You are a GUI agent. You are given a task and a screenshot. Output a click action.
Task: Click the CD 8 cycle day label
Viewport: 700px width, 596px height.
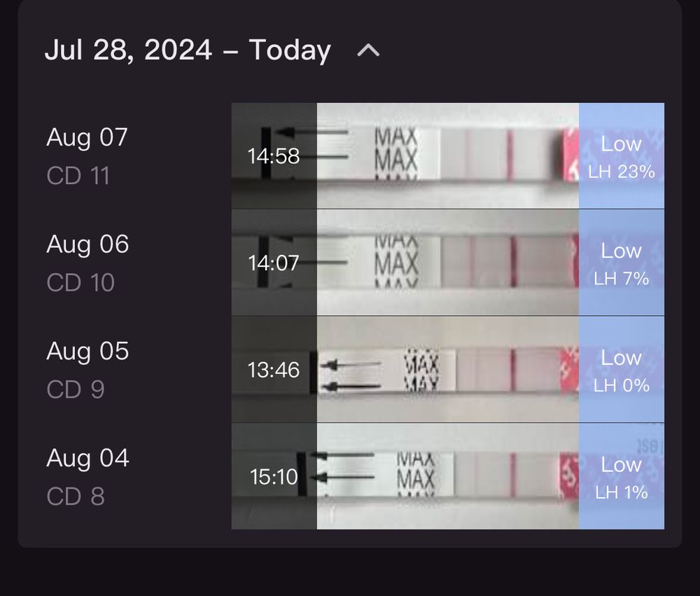tap(76, 497)
